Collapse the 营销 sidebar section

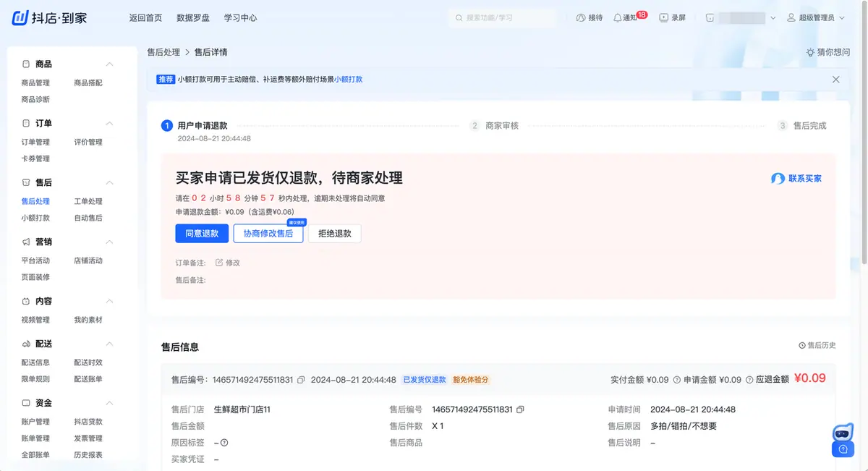(x=110, y=242)
